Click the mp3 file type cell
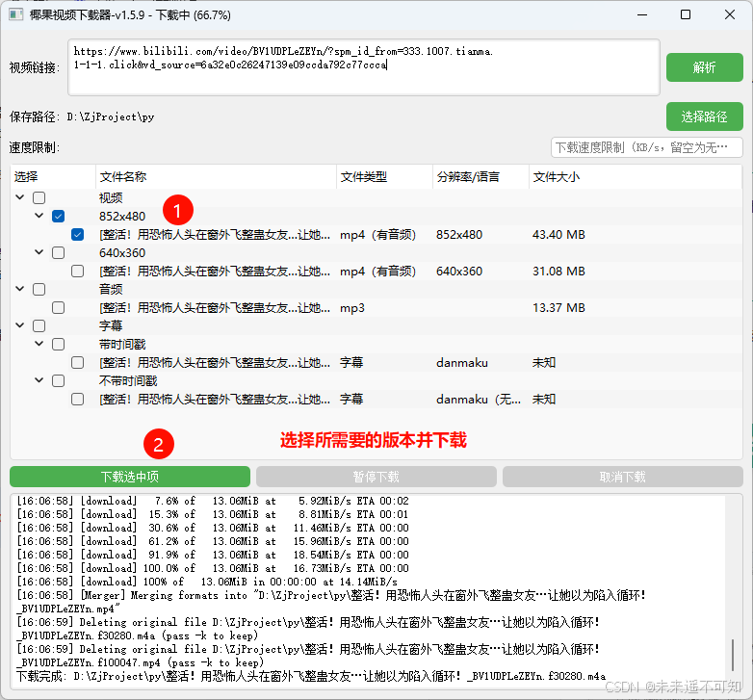The width and height of the screenshot is (753, 700). 352,308
